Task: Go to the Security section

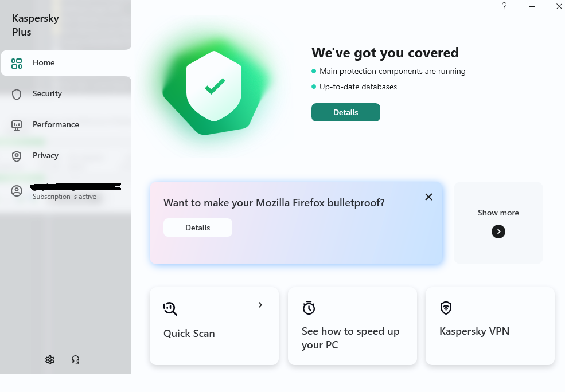Action: click(x=47, y=93)
